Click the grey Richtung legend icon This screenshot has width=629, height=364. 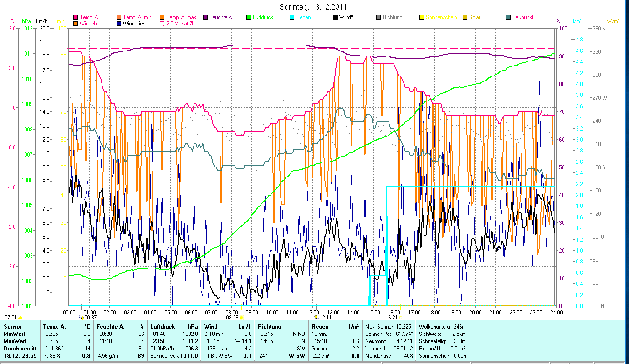pos(379,17)
